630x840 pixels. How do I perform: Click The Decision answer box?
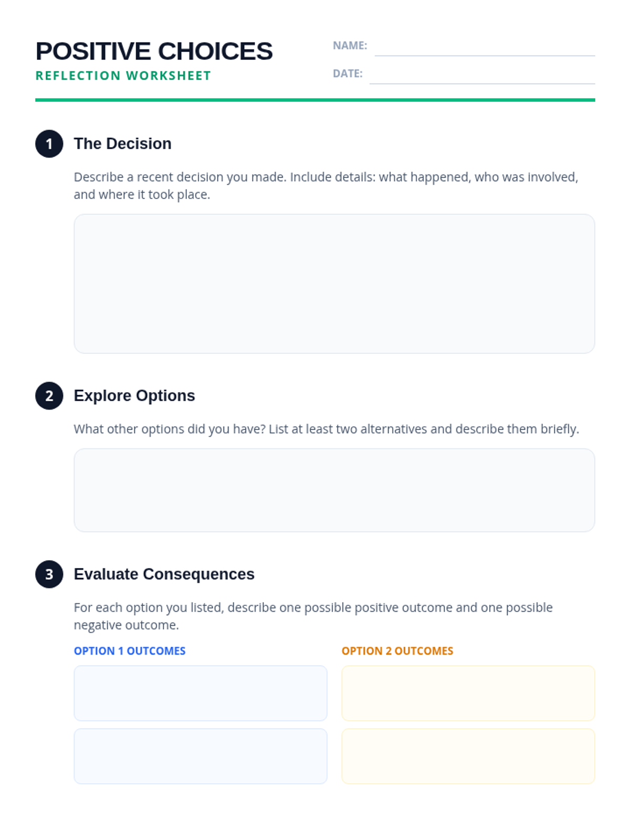[x=334, y=283]
